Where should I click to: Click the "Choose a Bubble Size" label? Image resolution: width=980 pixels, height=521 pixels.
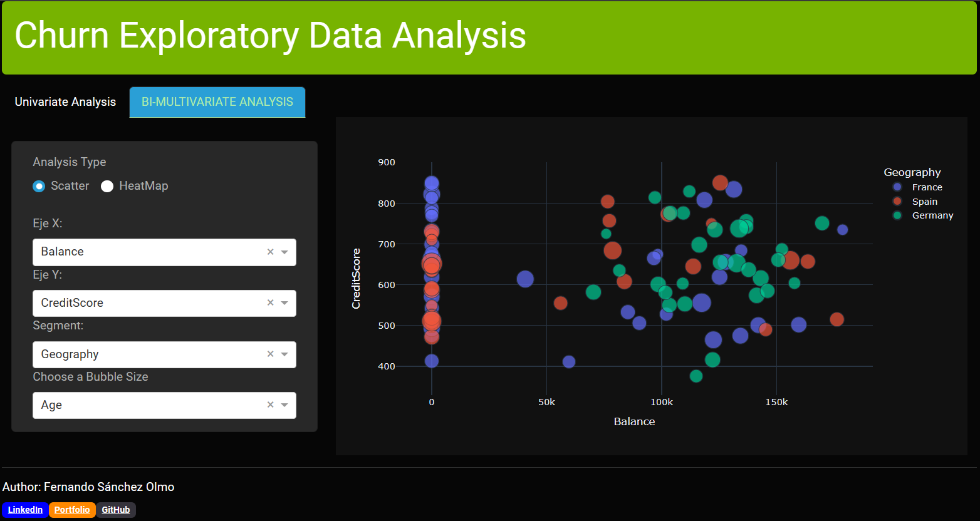(x=91, y=377)
